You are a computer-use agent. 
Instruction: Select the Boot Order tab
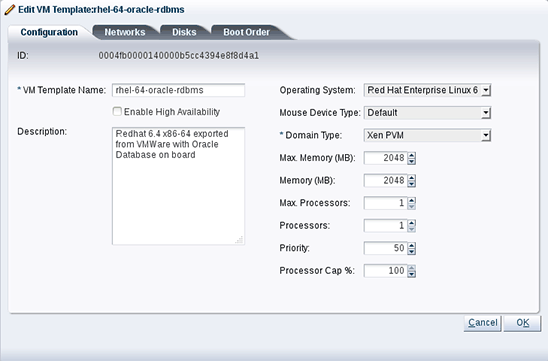coord(246,32)
